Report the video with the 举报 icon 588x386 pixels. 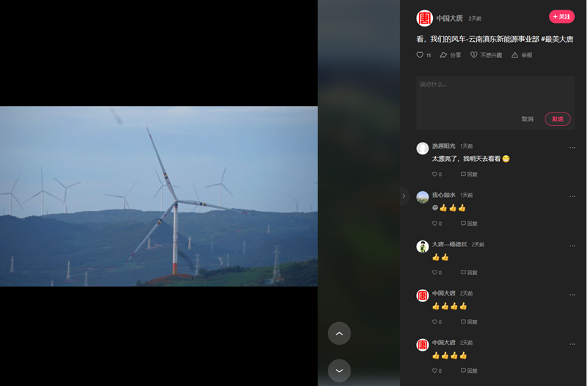pos(515,55)
